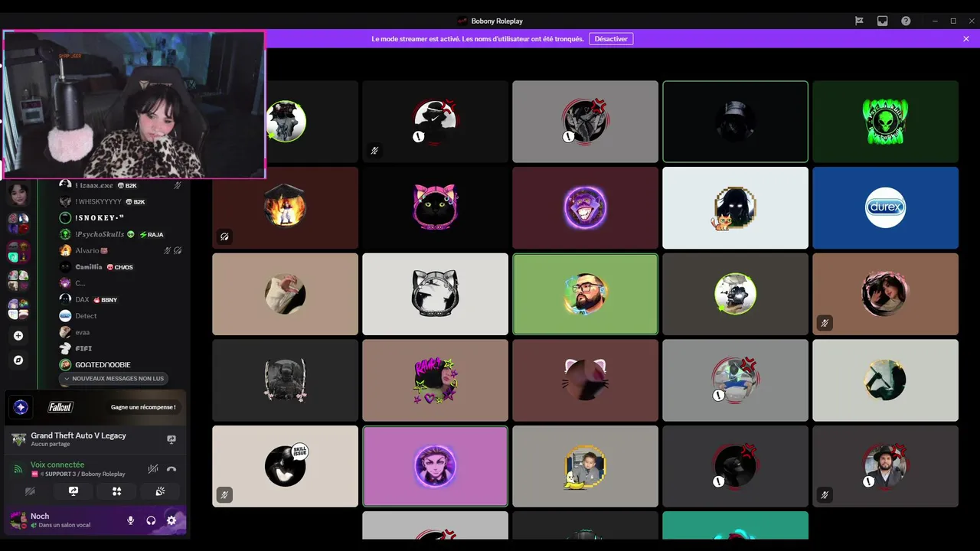
Task: Disconnect from voice with phone icon
Action: click(x=171, y=469)
